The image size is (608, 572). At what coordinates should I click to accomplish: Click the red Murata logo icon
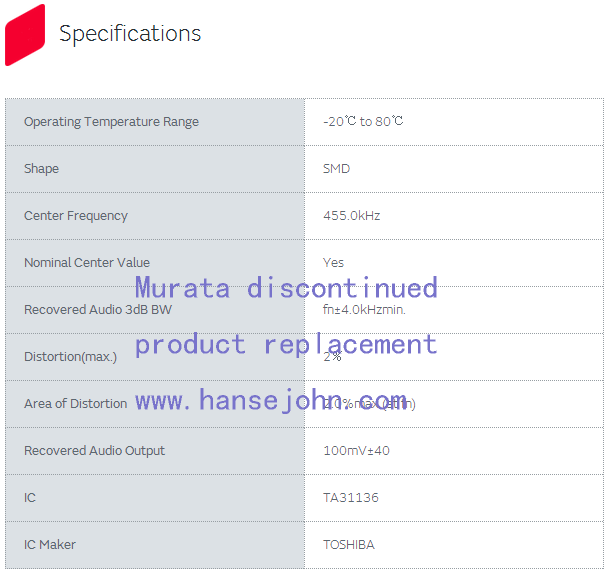coord(25,34)
